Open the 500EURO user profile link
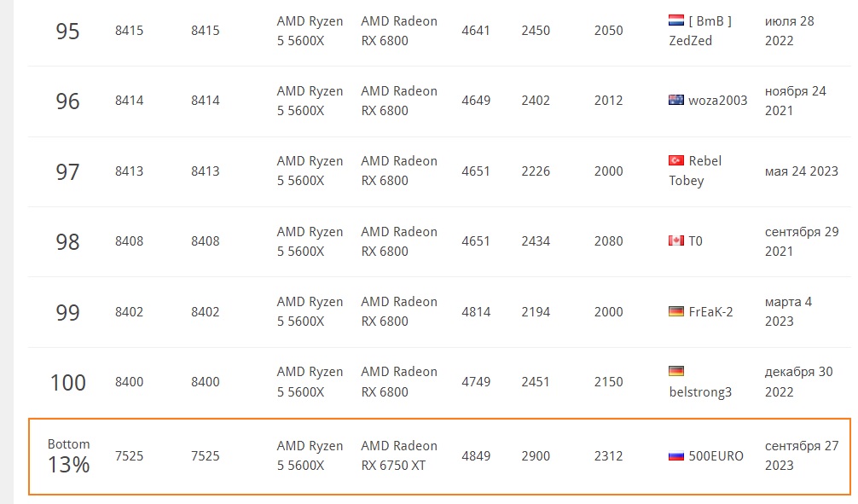The width and height of the screenshot is (858, 504). (716, 456)
